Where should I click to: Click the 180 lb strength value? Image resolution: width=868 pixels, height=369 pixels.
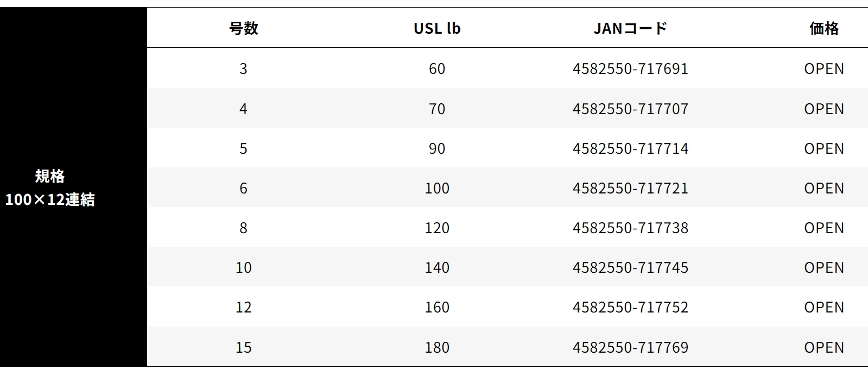(437, 347)
